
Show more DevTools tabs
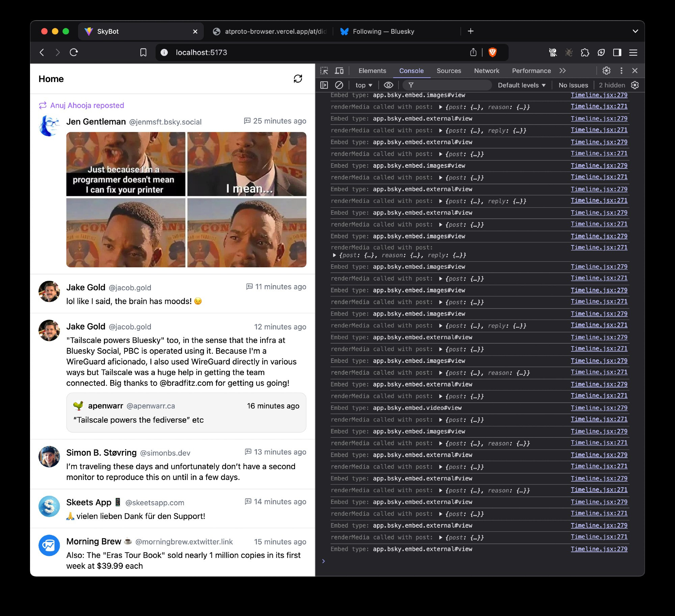562,71
